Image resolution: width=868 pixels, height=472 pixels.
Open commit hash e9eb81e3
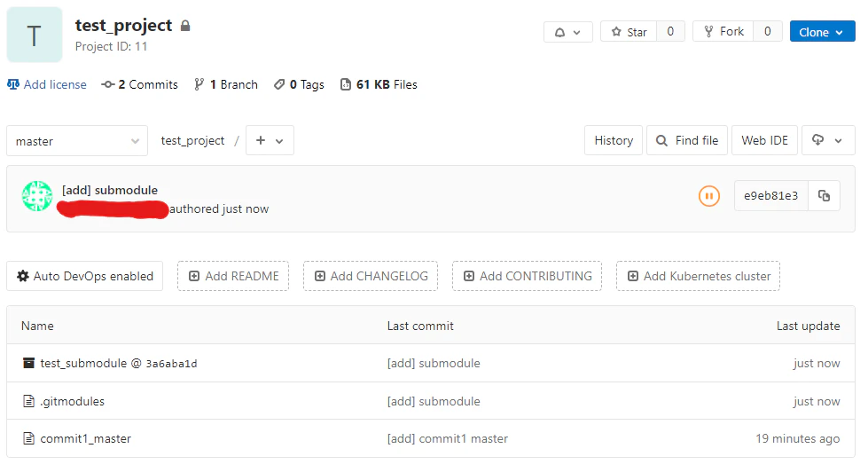click(x=771, y=195)
